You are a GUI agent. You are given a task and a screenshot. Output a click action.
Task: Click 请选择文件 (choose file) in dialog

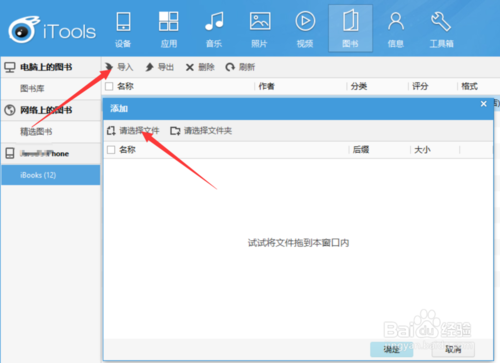(x=133, y=131)
